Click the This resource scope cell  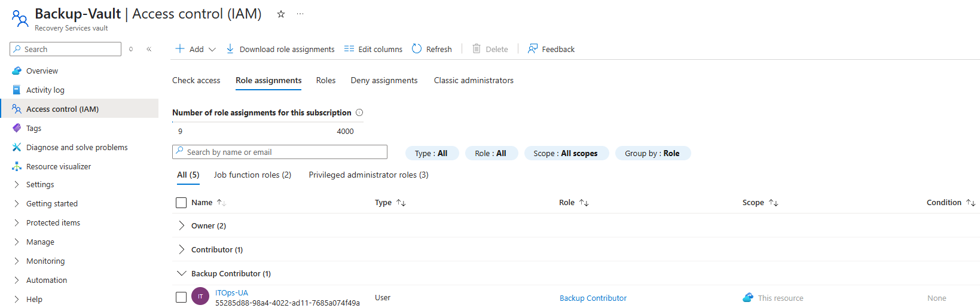coord(773,298)
